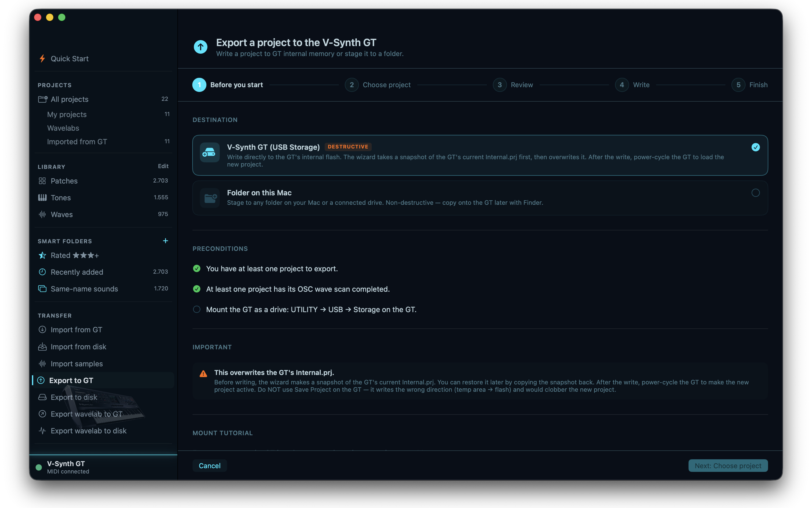Go to step 4 Write
This screenshot has height=508, width=812.
632,85
